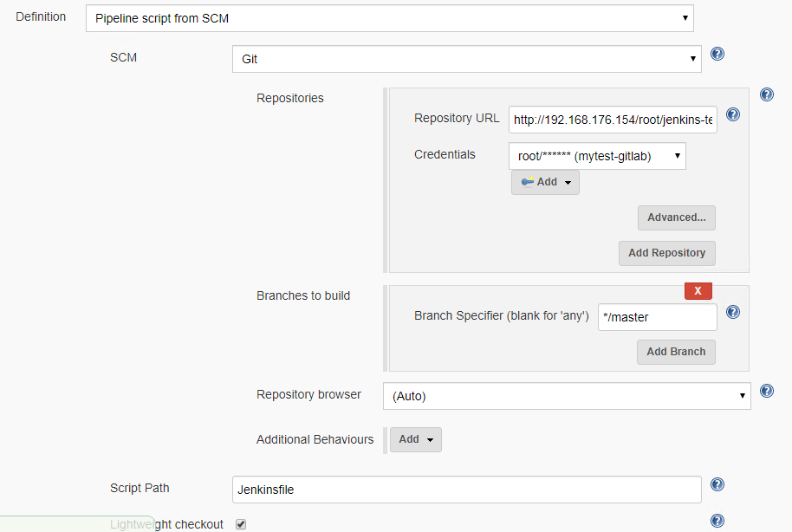The image size is (792, 532).
Task: Open Additional Behaviours Add menu
Action: click(416, 439)
